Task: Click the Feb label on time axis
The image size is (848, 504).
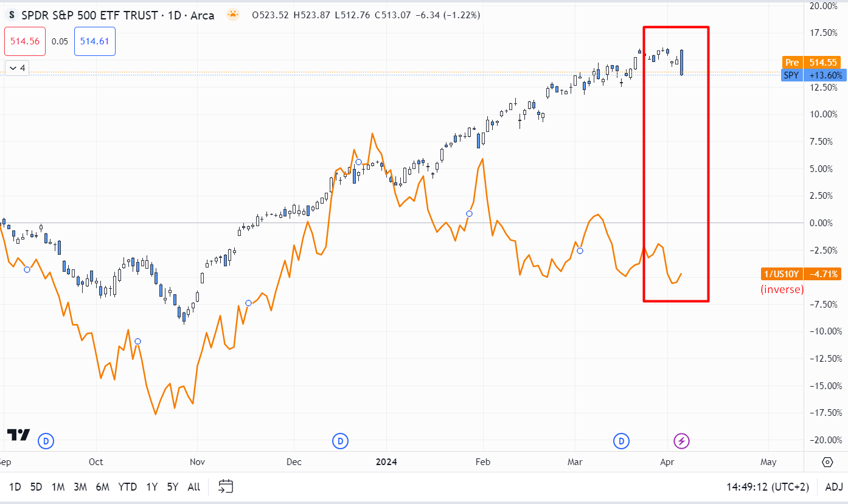Action: [x=483, y=462]
